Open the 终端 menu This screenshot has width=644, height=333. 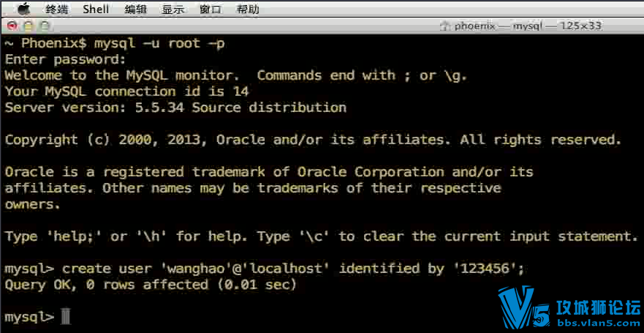(56, 9)
